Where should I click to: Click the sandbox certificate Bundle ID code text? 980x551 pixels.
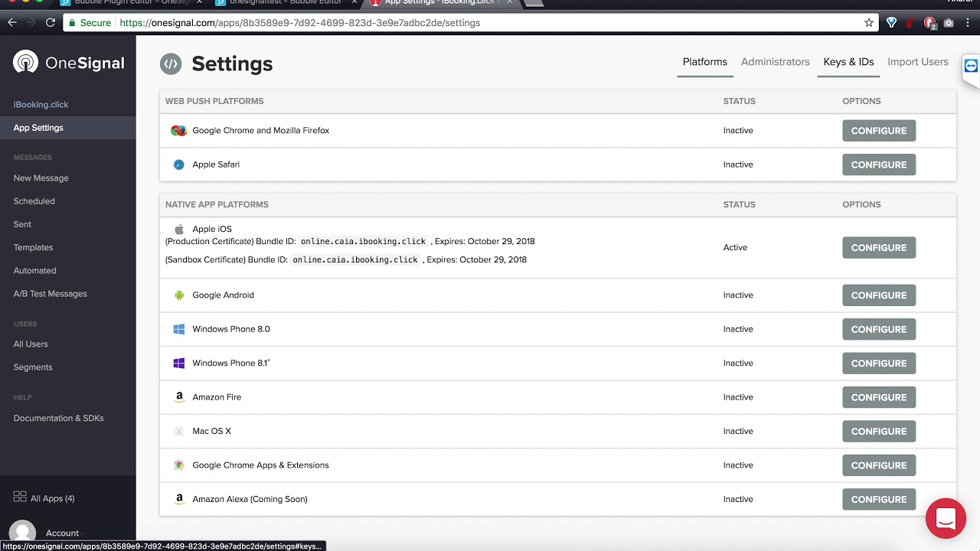click(x=355, y=260)
